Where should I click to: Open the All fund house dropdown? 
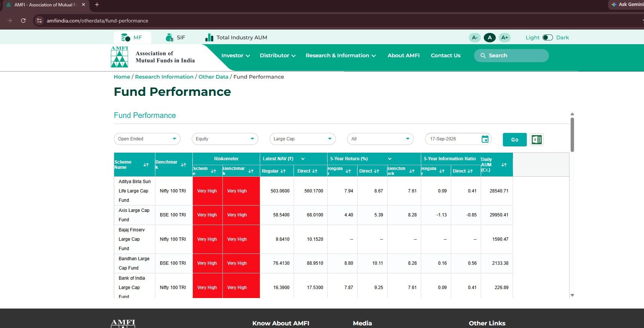[x=380, y=139]
